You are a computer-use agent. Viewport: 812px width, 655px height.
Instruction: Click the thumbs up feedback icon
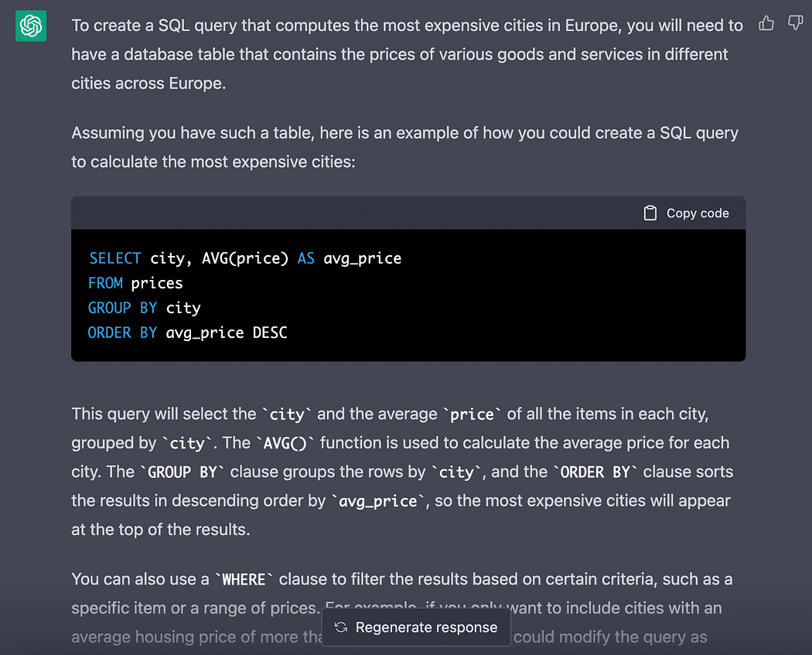766,23
